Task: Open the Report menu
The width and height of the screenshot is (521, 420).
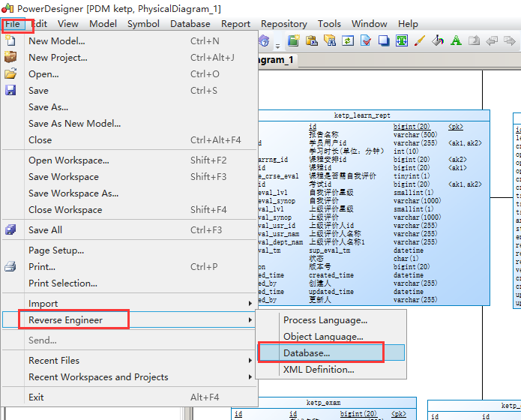Action: pyautogui.click(x=235, y=24)
